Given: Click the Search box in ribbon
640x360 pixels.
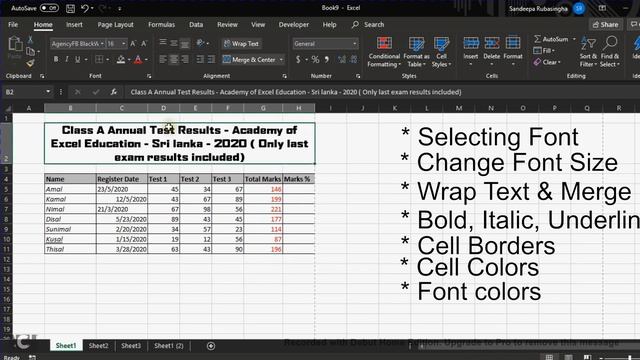Looking at the screenshot, I should tap(368, 24).
